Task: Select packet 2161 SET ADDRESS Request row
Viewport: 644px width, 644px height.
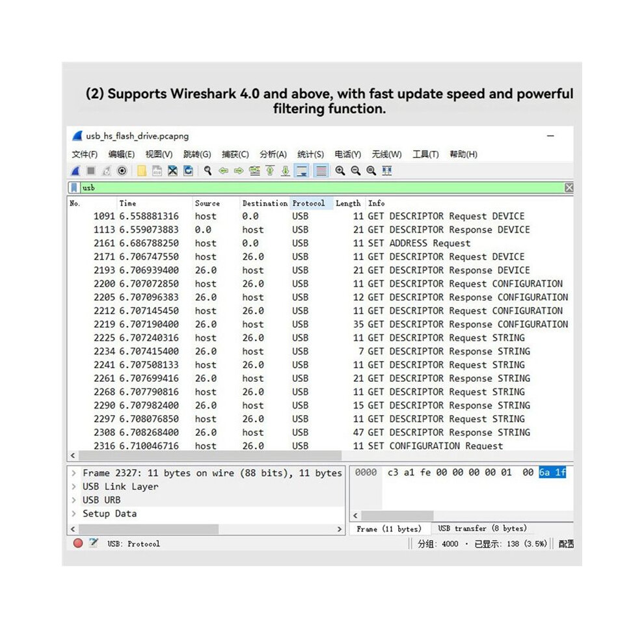Action: pyautogui.click(x=320, y=243)
